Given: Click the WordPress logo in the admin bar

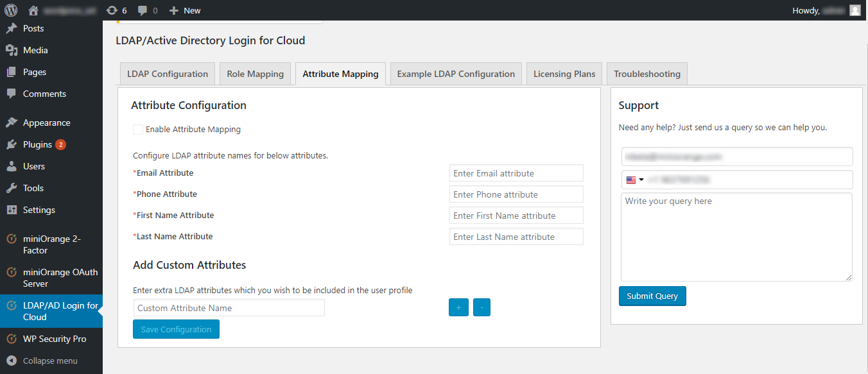Looking at the screenshot, I should tap(12, 10).
